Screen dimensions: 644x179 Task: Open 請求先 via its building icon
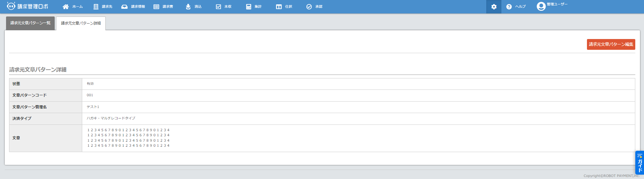coord(96,7)
